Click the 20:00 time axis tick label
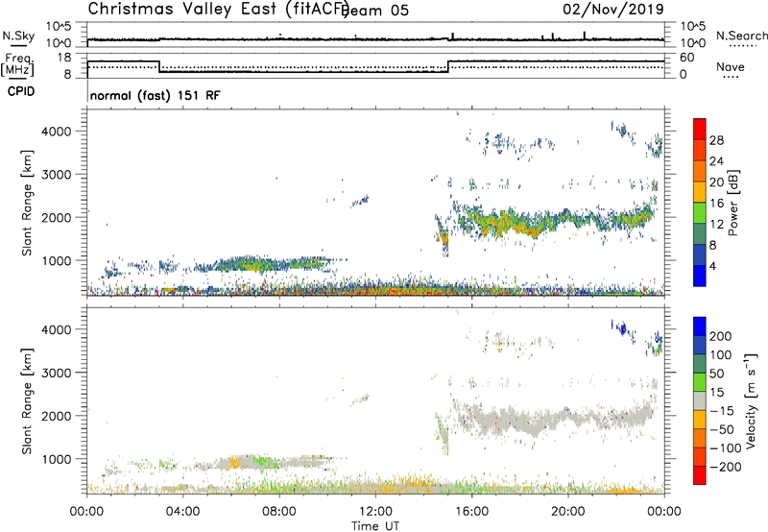 568,512
